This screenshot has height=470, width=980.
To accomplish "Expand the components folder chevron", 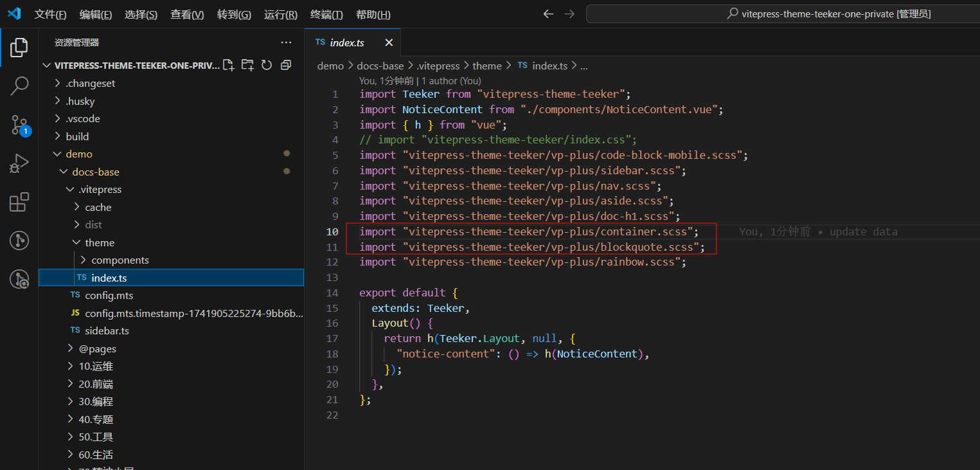I will (84, 260).
